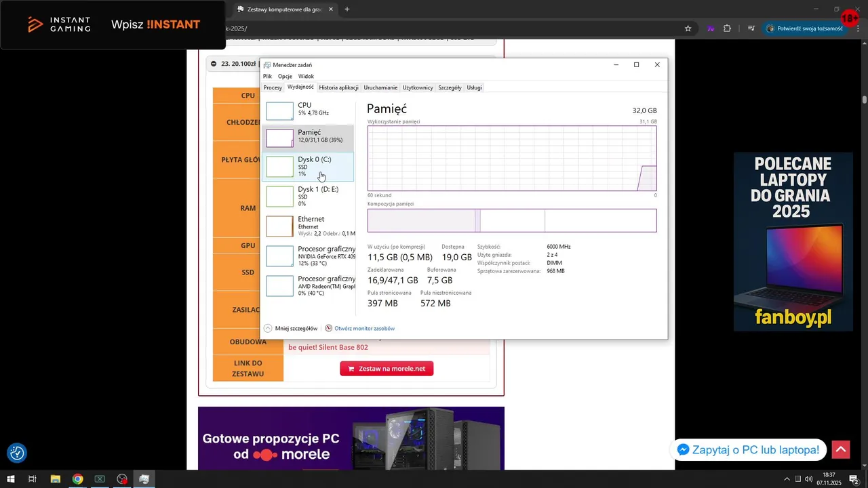Switch to Chrome on taskbar
Screen dimensions: 868x488
pyautogui.click(x=77, y=479)
